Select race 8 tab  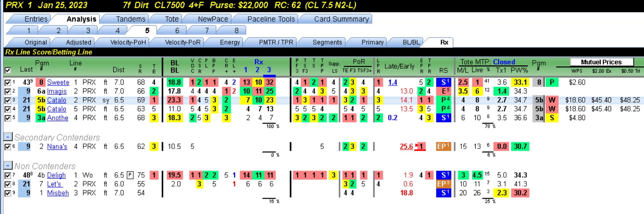tap(237, 30)
